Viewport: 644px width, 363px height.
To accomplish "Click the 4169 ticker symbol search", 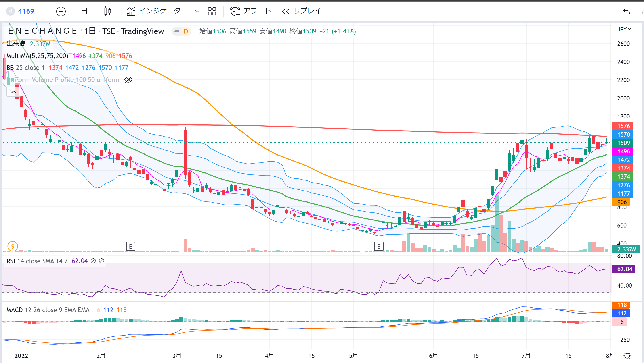I will pyautogui.click(x=26, y=11).
